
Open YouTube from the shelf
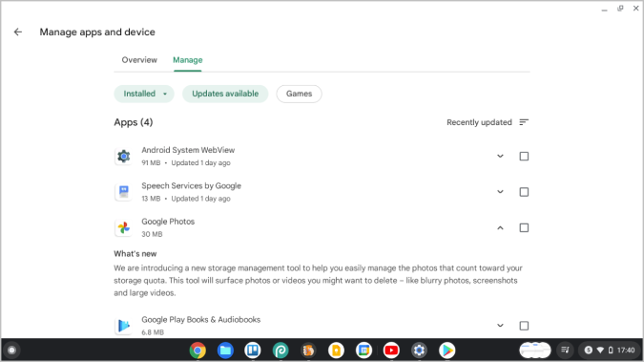(391, 351)
